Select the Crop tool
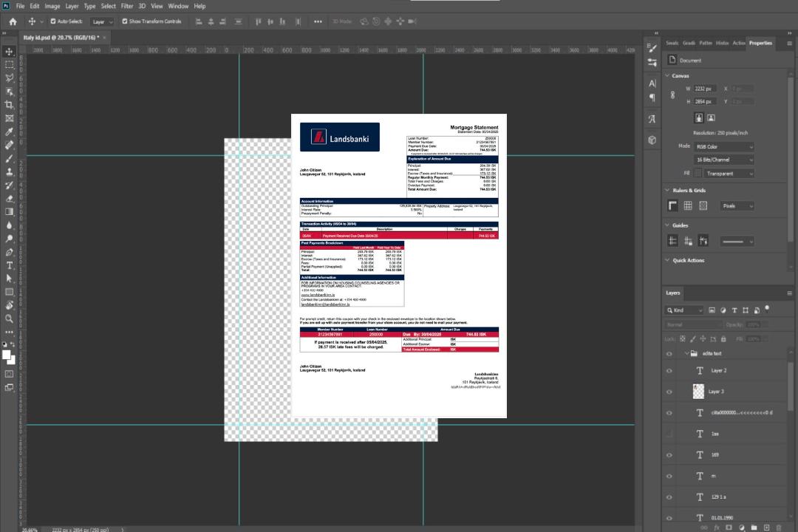The width and height of the screenshot is (798, 532). [9, 105]
